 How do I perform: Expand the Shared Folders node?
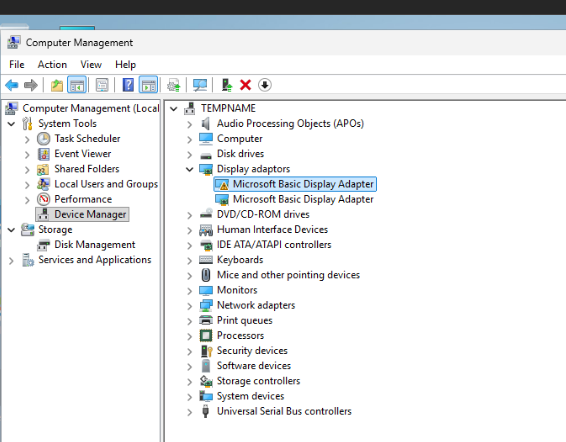coord(27,170)
